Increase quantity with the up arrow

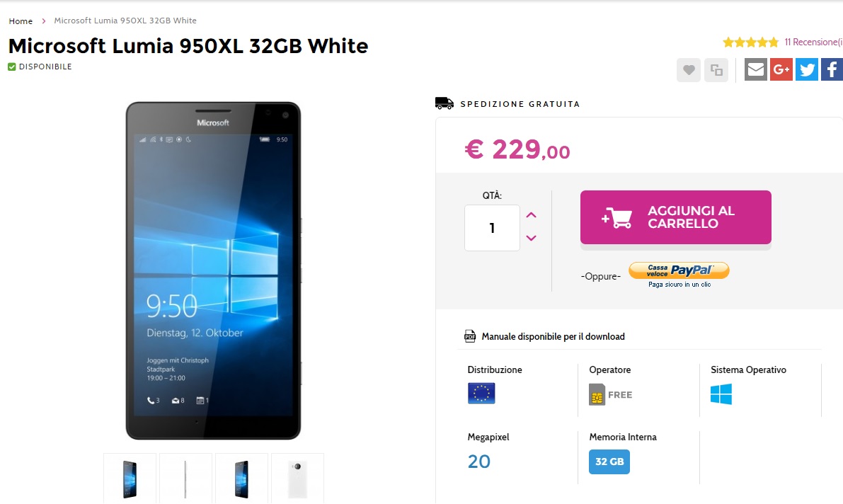531,215
